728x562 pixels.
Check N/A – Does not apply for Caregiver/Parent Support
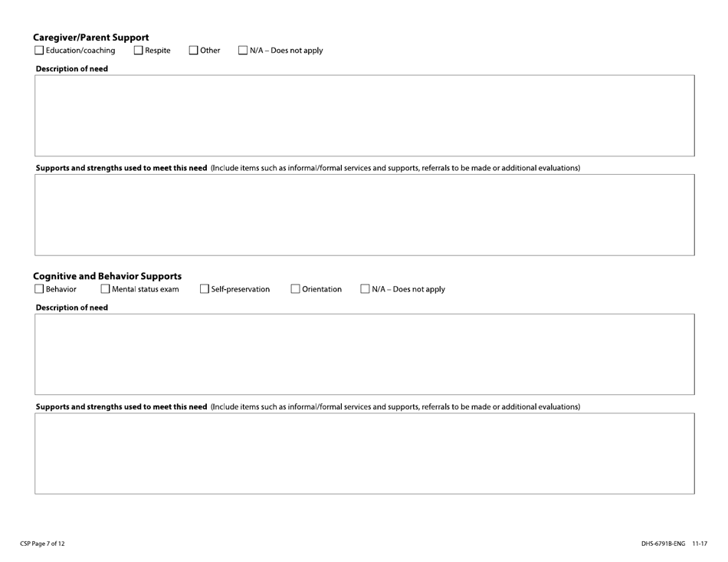point(243,50)
